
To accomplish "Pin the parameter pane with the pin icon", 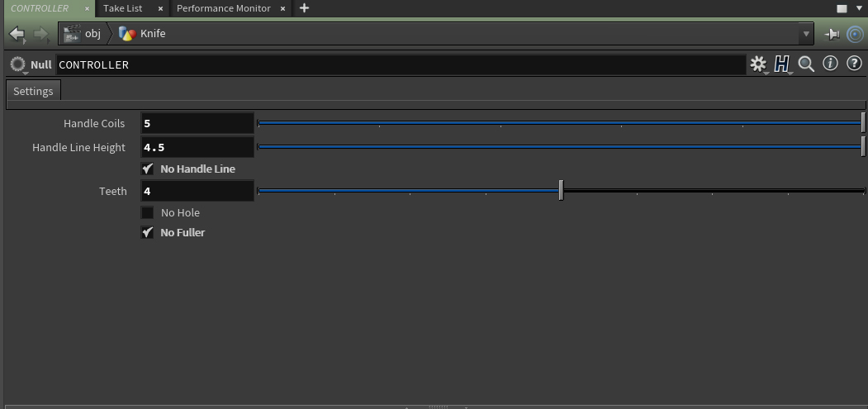I will click(x=832, y=34).
